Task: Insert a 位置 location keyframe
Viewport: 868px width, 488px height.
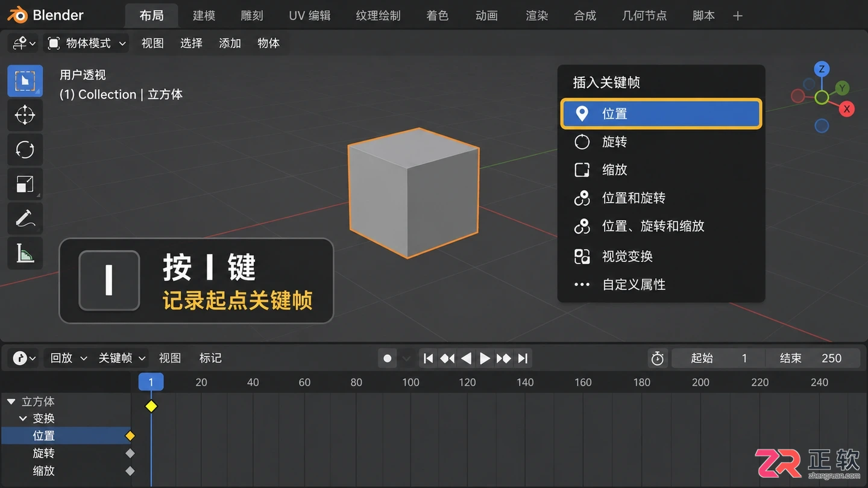Action: tap(661, 114)
